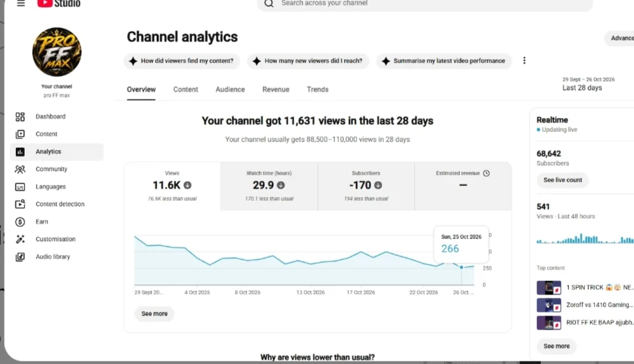Switch to the Revenue tab
Screen dimensions: 634x364
click(x=276, y=90)
